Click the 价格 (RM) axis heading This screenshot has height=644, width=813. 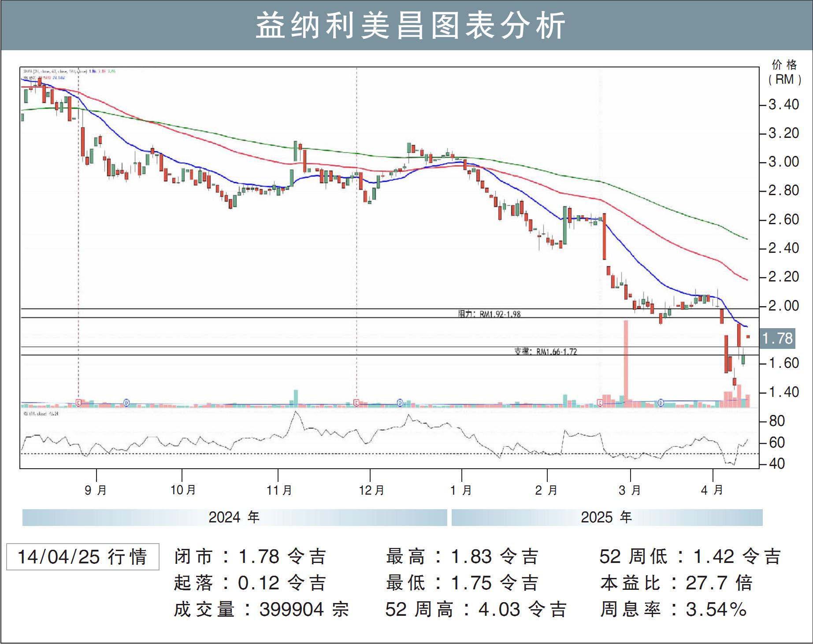(x=784, y=73)
